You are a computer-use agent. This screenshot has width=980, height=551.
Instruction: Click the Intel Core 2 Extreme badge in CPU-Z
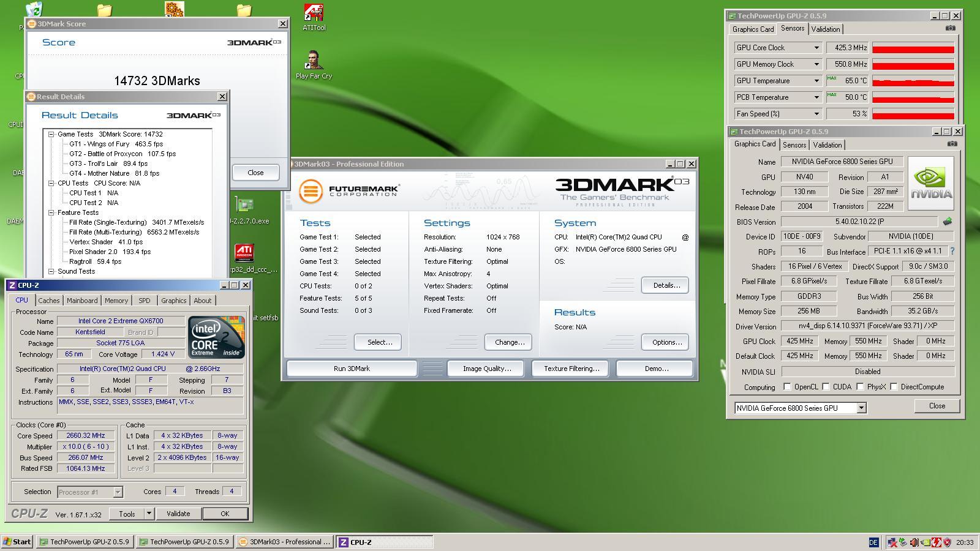point(215,337)
